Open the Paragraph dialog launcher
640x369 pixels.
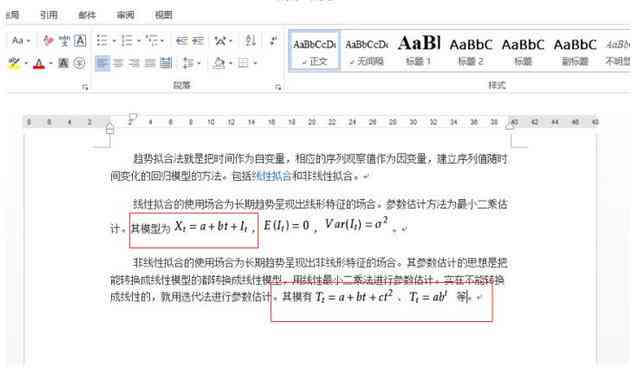click(278, 87)
